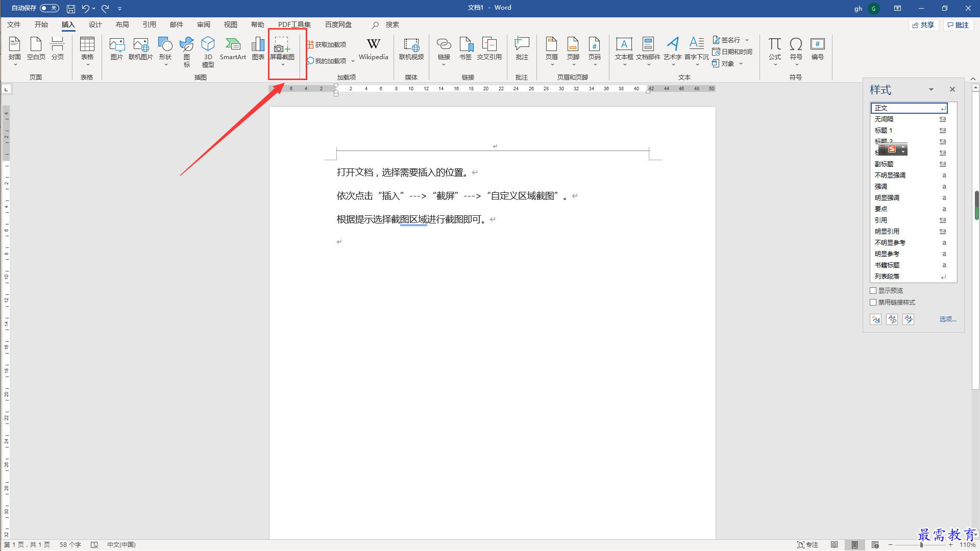Expand the Header (页眉) dropdown
The height and width of the screenshot is (551, 980).
pyautogui.click(x=552, y=65)
